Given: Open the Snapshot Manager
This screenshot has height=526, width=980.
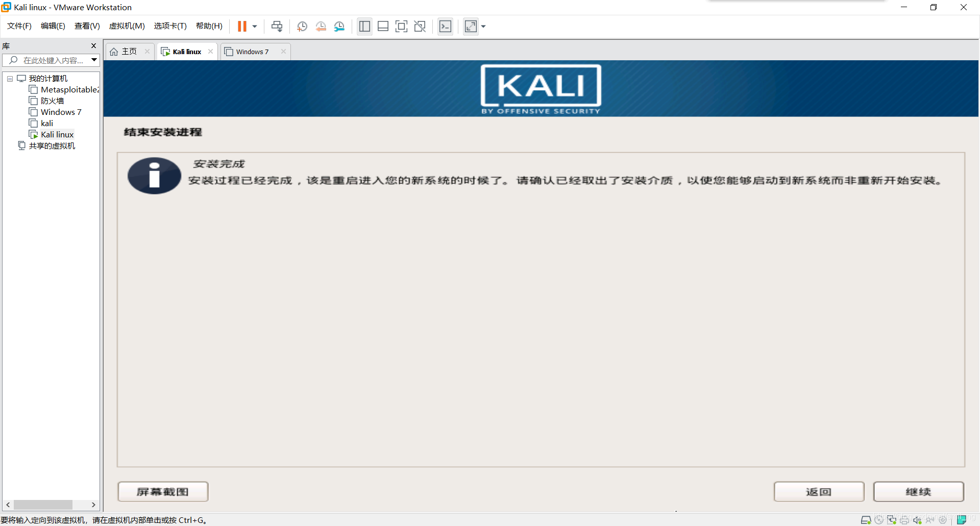Looking at the screenshot, I should click(x=339, y=26).
